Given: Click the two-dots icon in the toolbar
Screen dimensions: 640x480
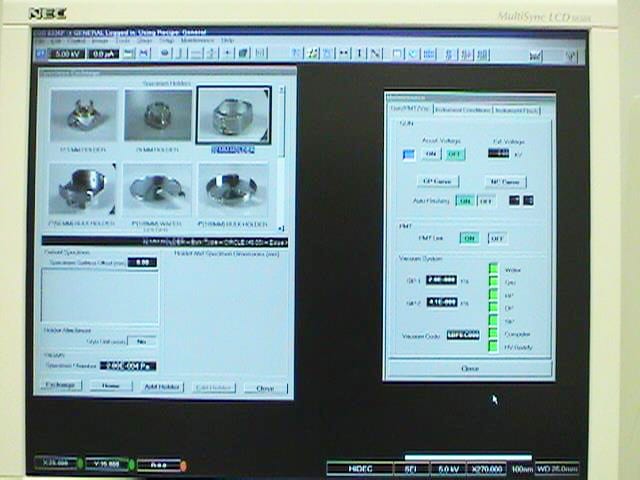Looking at the screenshot, I should (x=344, y=53).
